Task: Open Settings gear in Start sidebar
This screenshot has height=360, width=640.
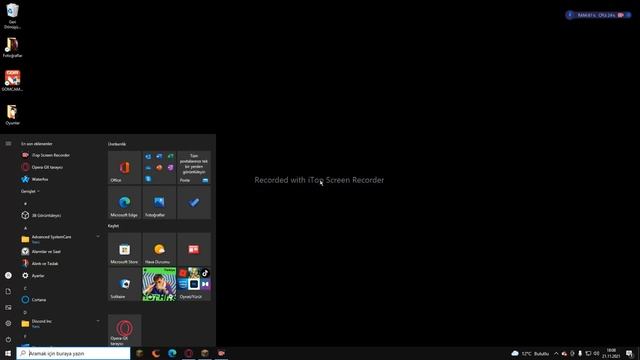Action: (x=8, y=323)
